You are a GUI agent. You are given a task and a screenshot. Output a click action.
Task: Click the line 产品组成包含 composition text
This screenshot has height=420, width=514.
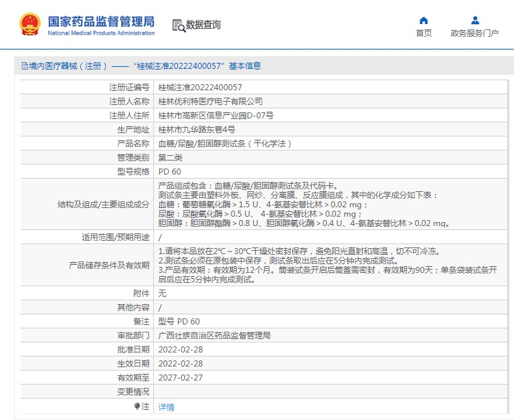coord(248,186)
